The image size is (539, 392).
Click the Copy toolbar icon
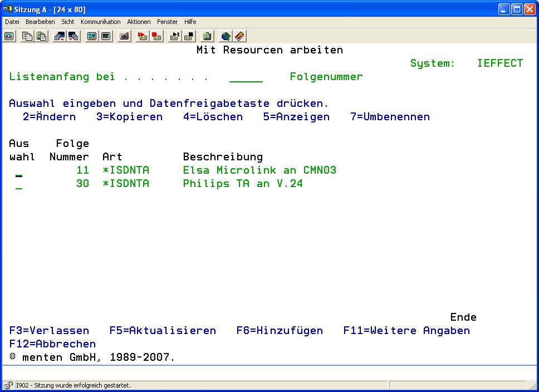(27, 36)
